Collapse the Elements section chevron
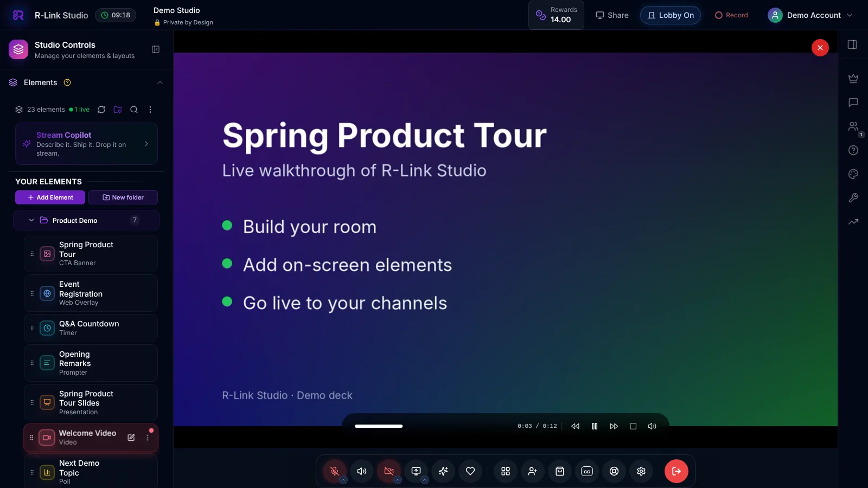 pos(159,82)
